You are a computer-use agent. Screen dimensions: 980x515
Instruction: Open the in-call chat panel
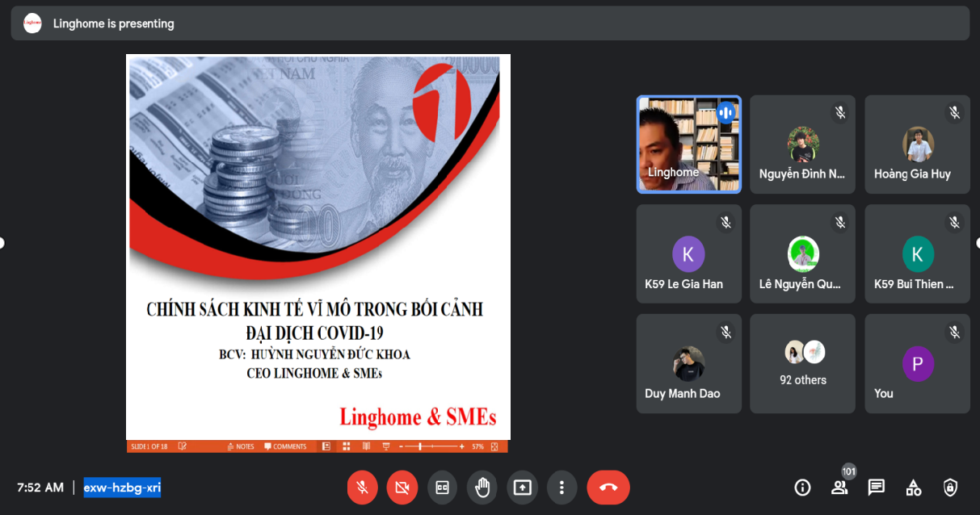pos(877,488)
